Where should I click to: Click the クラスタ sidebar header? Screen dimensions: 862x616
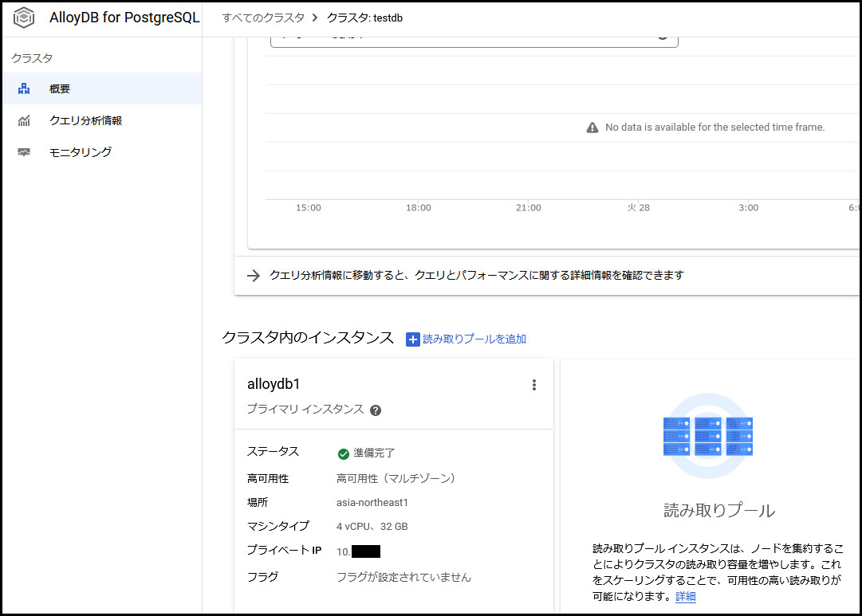tap(32, 58)
